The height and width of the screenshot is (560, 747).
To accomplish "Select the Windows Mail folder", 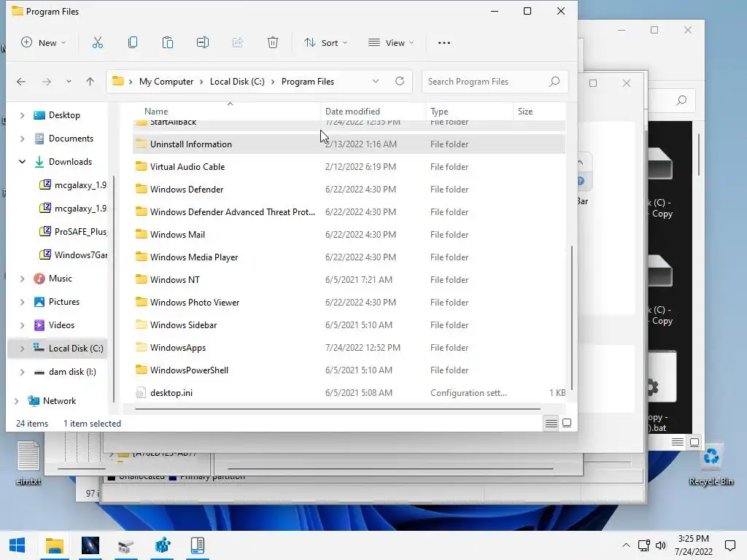I will tap(349, 234).
